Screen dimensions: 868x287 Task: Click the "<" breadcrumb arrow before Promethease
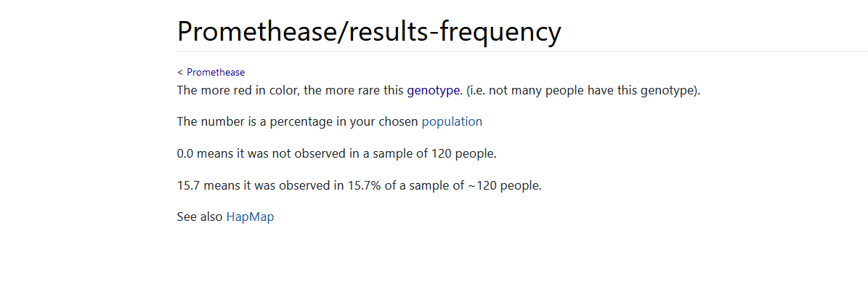click(x=180, y=72)
